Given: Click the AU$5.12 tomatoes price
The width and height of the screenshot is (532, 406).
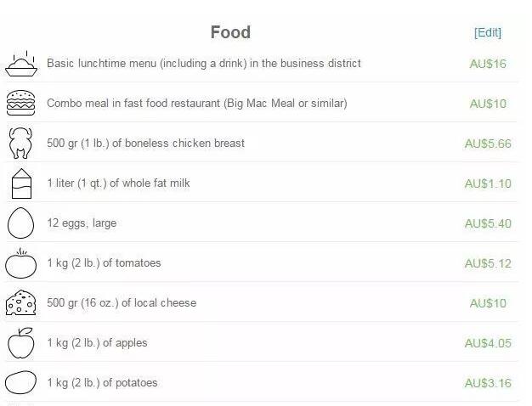Looking at the screenshot, I should pyautogui.click(x=488, y=263).
